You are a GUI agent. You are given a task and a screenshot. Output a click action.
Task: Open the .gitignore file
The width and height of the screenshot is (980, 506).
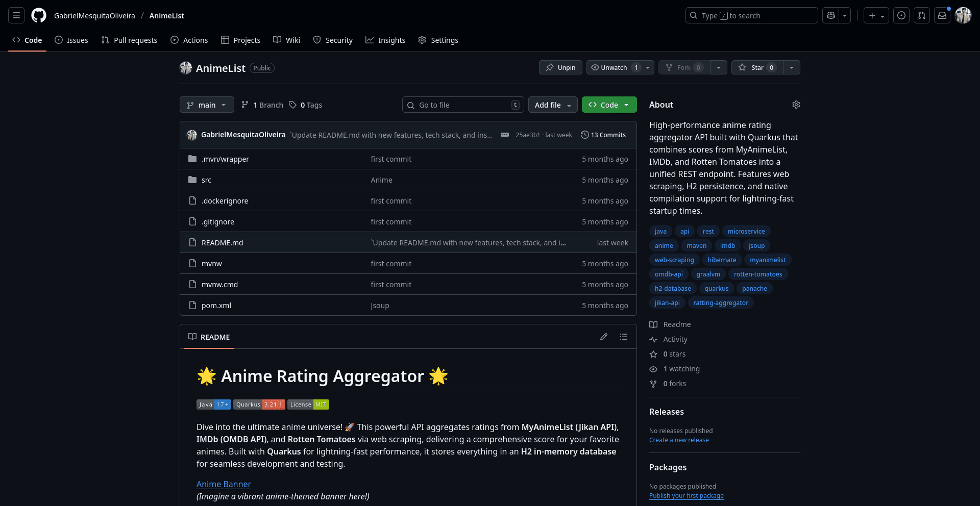click(218, 222)
